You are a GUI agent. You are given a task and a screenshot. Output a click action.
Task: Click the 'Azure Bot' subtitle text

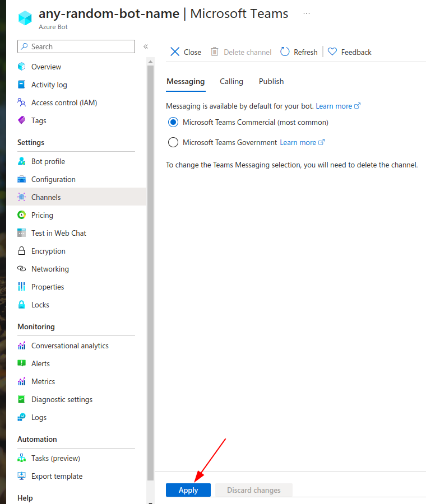point(53,27)
